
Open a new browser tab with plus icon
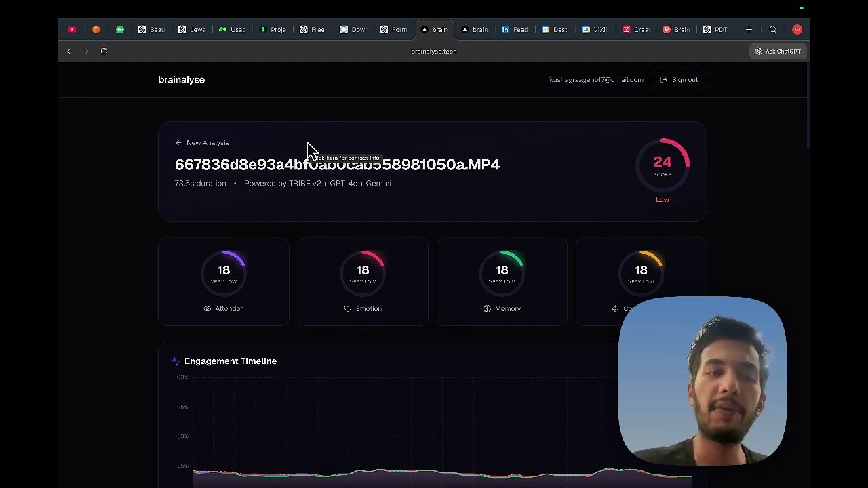(749, 29)
